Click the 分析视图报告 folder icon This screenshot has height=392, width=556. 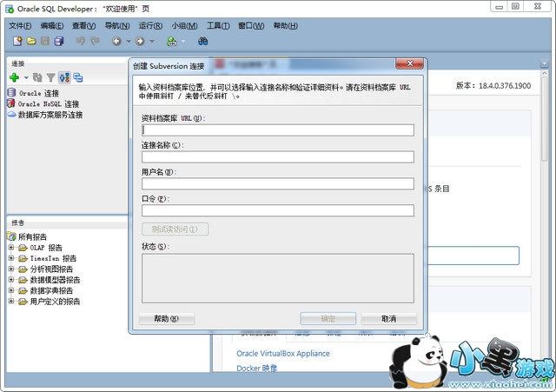[23, 269]
